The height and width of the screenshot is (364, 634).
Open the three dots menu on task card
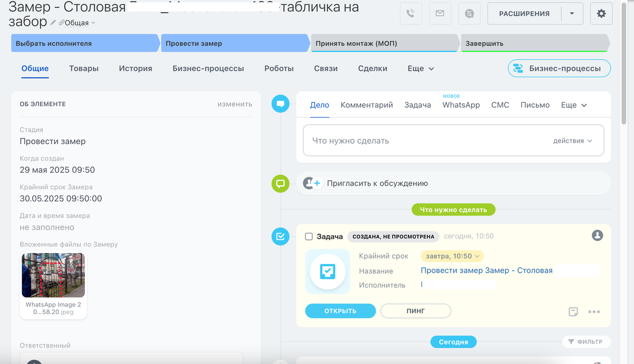pyautogui.click(x=594, y=312)
